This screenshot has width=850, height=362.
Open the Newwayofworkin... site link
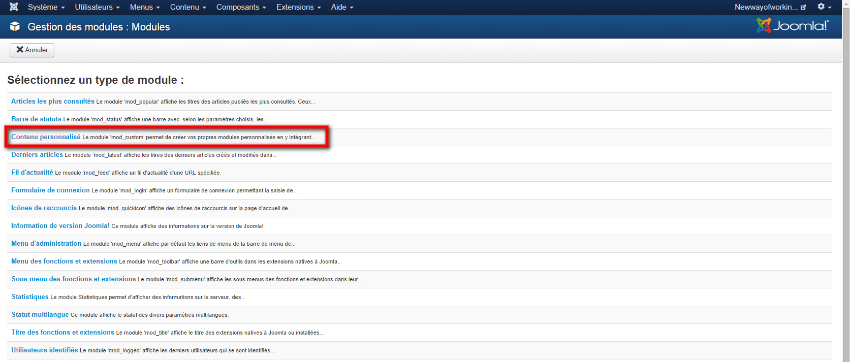(770, 7)
